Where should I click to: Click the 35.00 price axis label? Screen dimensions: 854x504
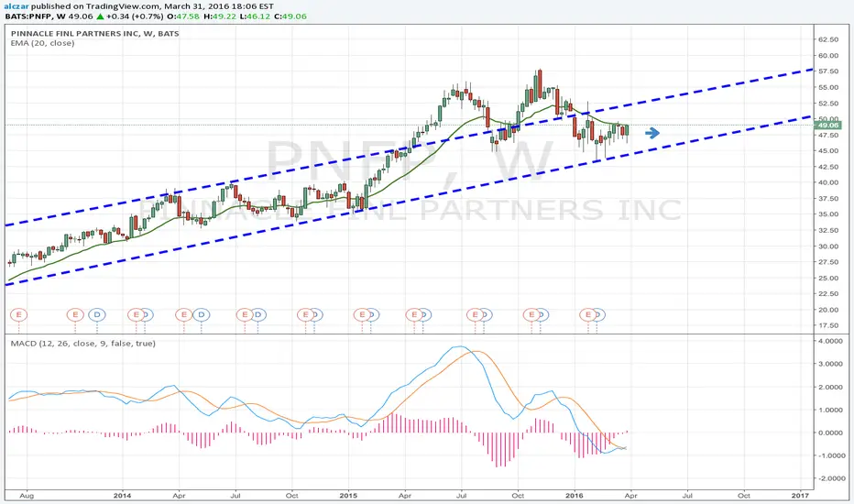[827, 214]
